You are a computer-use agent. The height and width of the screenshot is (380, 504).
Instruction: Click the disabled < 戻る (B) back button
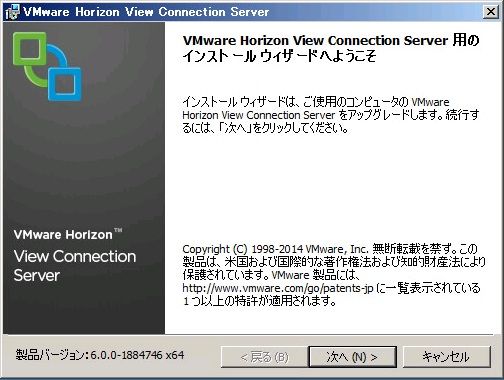pos(264,357)
